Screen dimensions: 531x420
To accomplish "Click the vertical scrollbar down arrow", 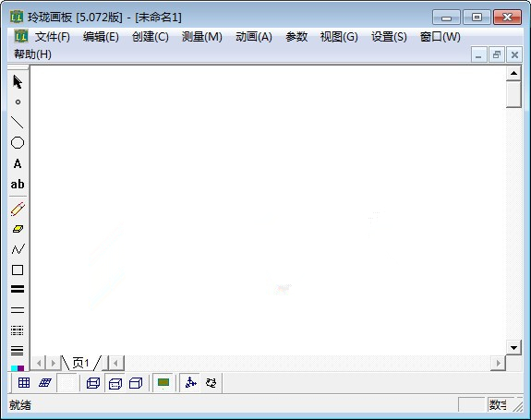I will [513, 348].
